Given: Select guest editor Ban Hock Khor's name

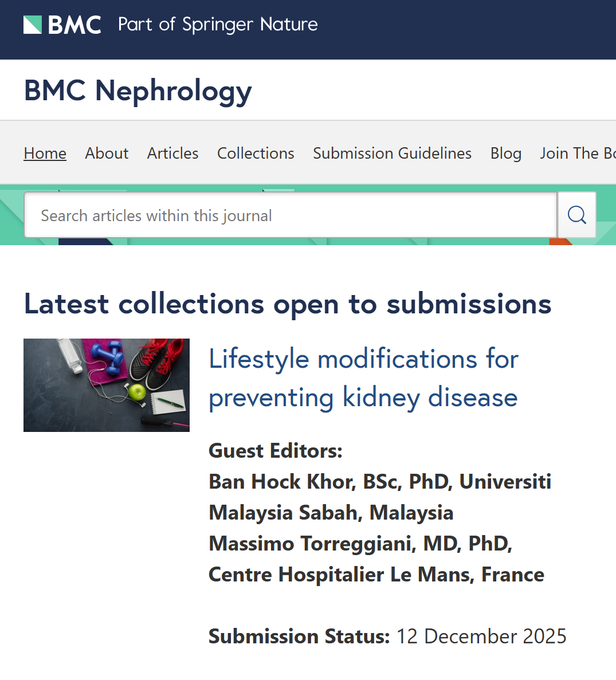Looking at the screenshot, I should click(283, 481).
